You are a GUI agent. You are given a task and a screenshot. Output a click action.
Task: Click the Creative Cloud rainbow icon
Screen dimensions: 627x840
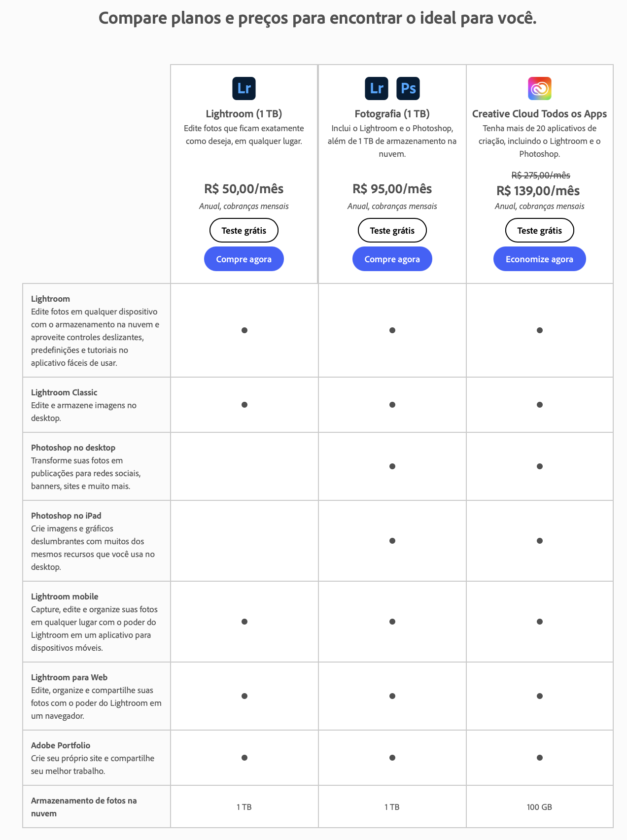[540, 88]
